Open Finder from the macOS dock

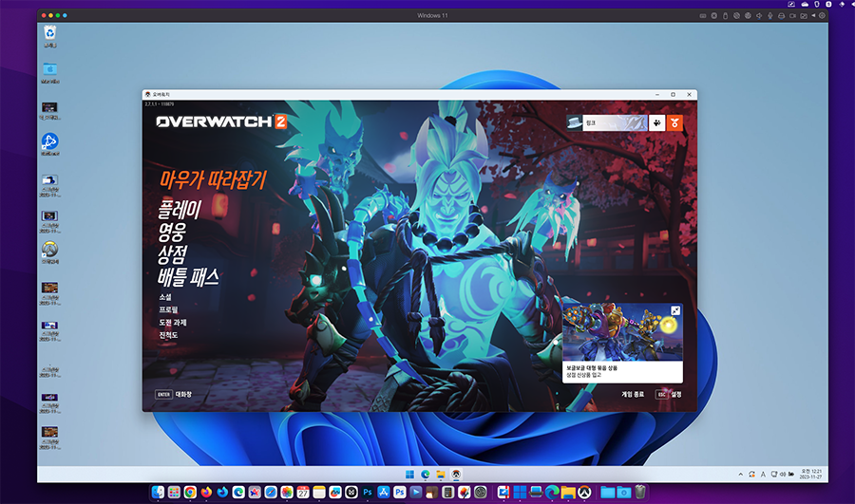click(158, 493)
